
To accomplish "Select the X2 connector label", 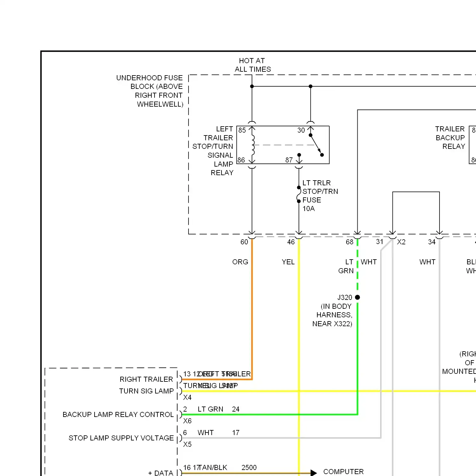I will (x=401, y=242).
